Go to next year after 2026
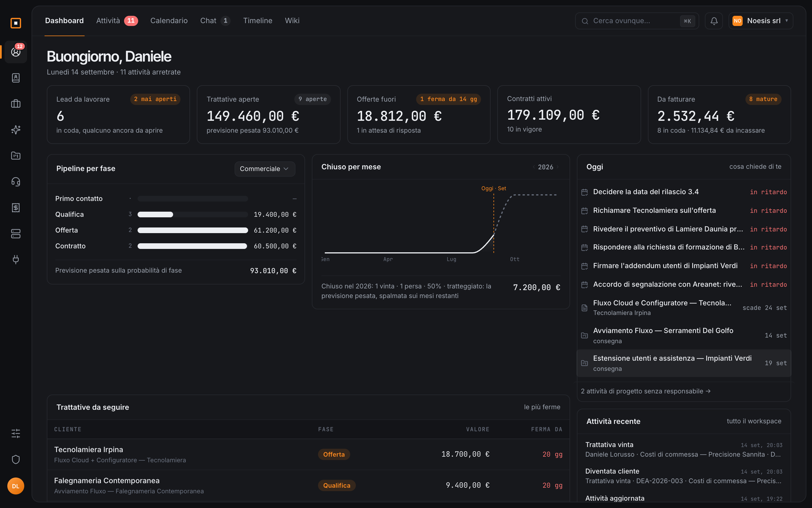This screenshot has width=812, height=508. pos(558,167)
